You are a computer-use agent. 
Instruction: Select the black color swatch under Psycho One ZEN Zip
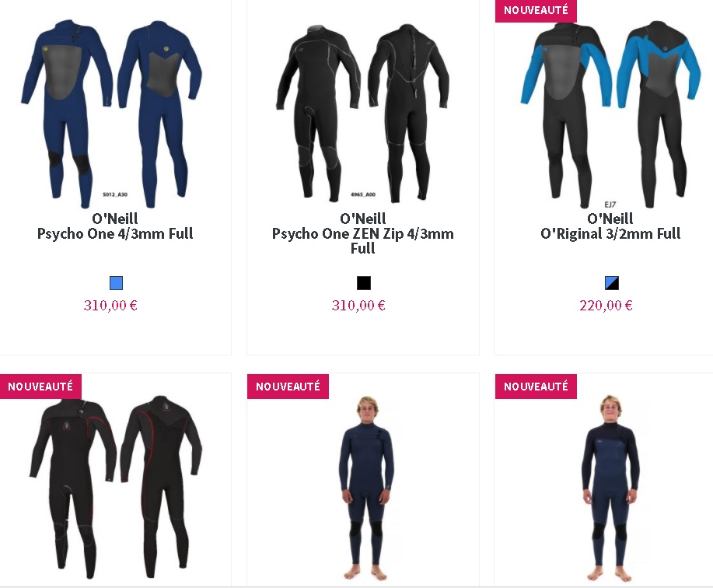click(x=364, y=283)
